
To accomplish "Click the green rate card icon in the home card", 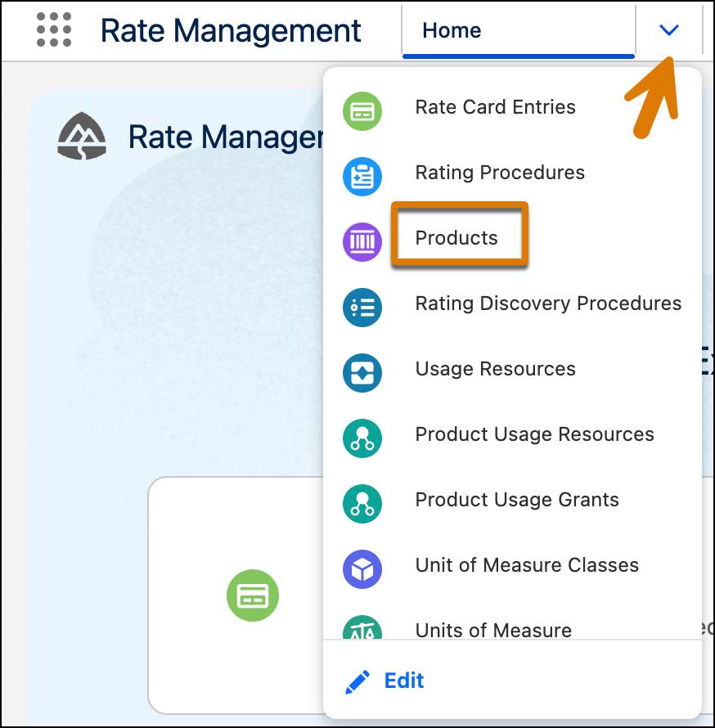I will tap(253, 595).
